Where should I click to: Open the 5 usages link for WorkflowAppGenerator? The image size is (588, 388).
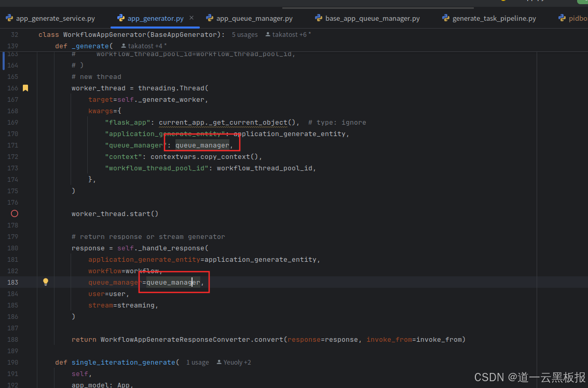pyautogui.click(x=244, y=34)
